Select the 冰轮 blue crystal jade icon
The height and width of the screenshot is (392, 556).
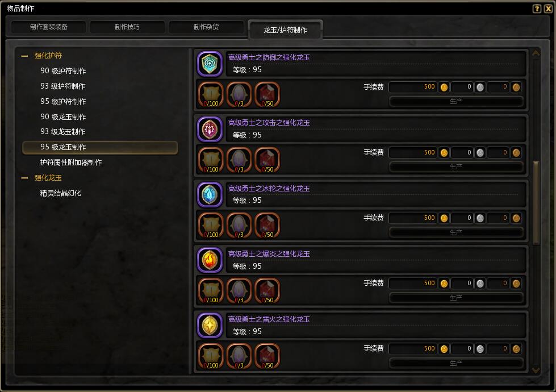tap(210, 194)
